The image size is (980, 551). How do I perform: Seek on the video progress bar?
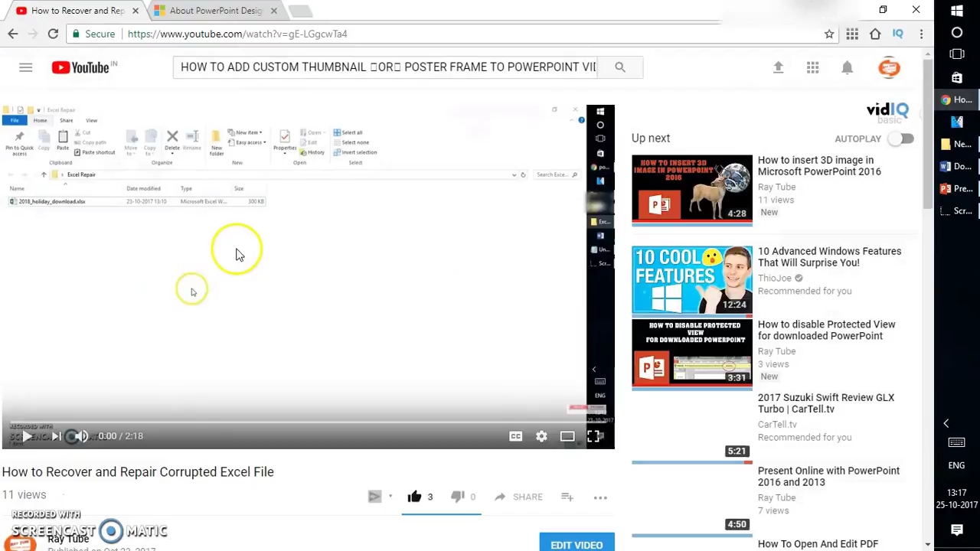307,422
